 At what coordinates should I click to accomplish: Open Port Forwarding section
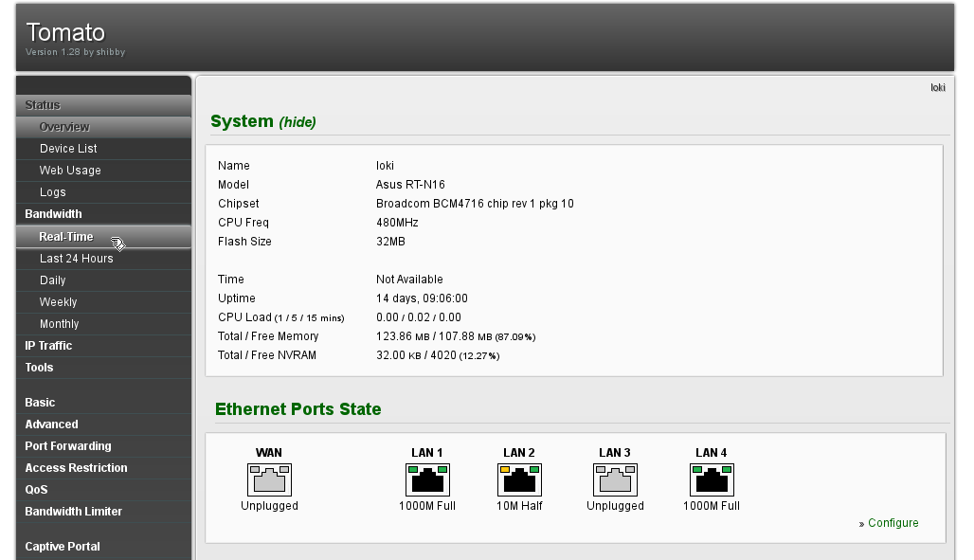click(x=103, y=446)
